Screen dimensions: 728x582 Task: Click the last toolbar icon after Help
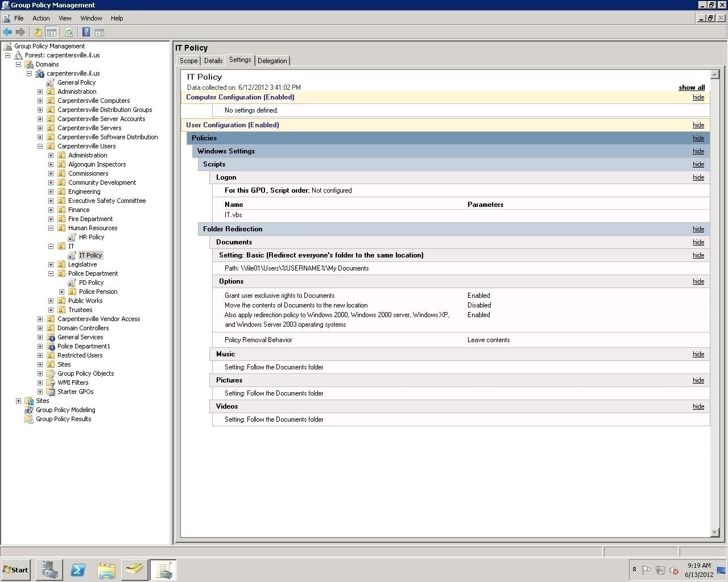tap(100, 32)
